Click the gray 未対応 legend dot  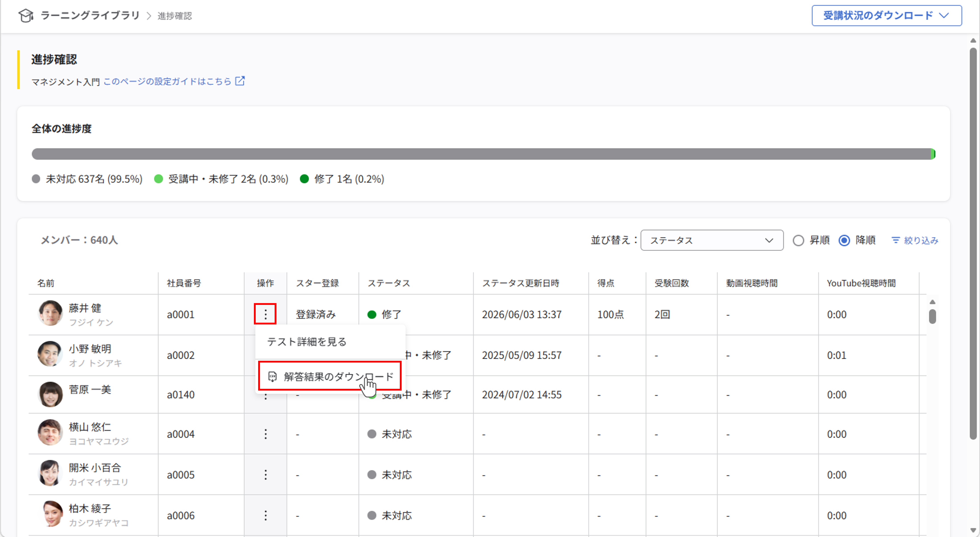[x=36, y=179]
